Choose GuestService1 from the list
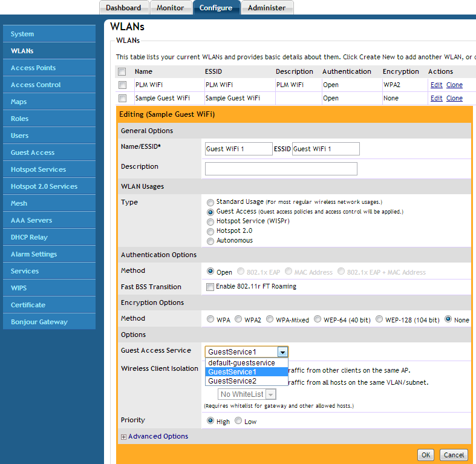The image size is (476, 464). pos(247,372)
